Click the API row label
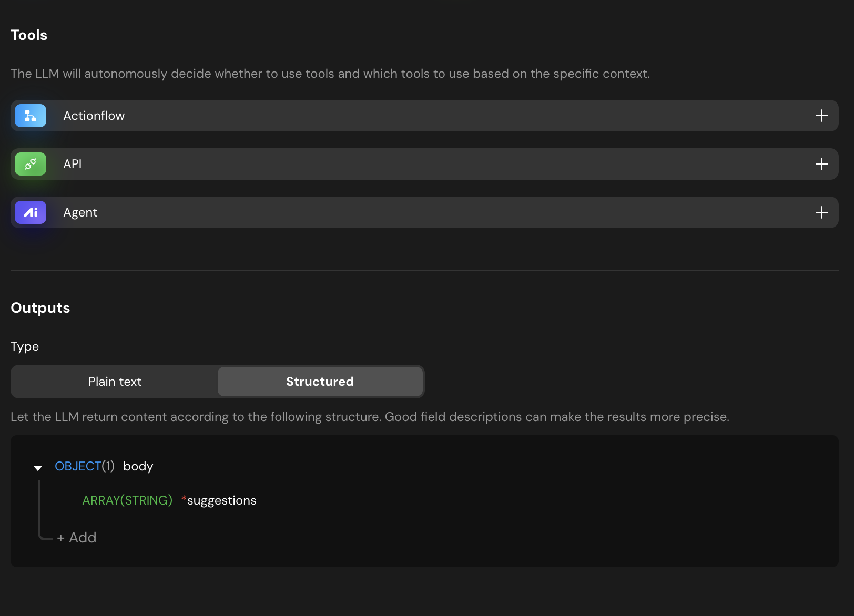 (73, 164)
